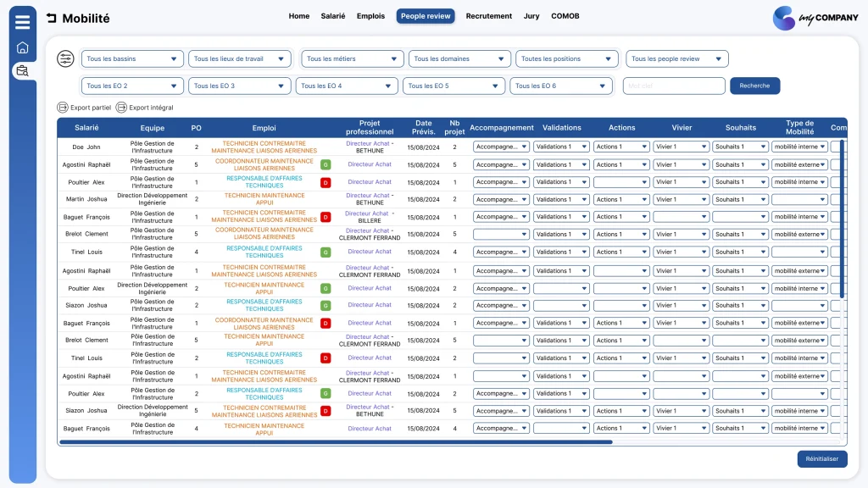Go to the home icon in sidebar

(23, 47)
